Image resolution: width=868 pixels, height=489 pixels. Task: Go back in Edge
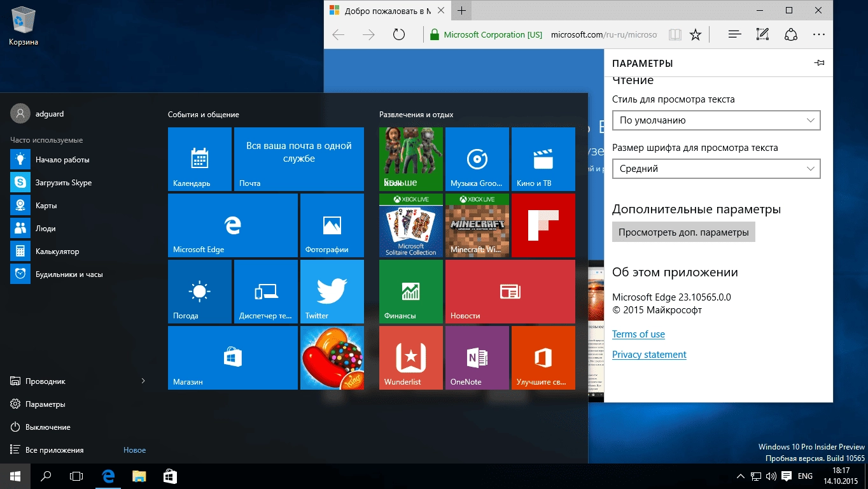339,34
